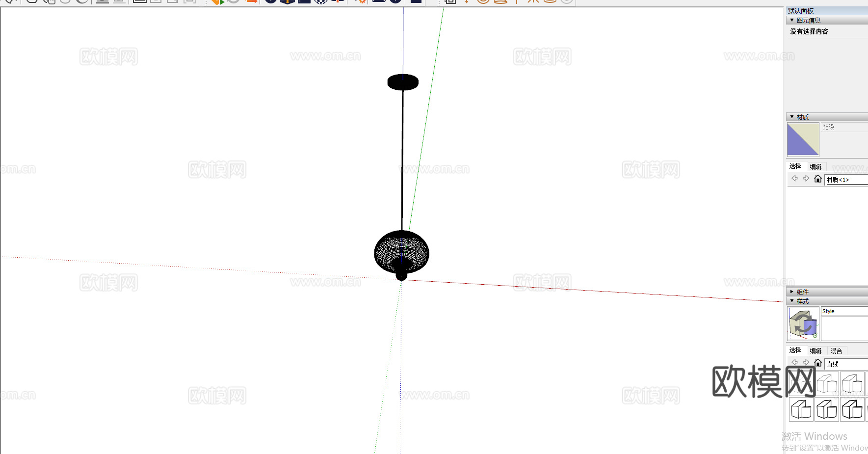Switch to the 编辑 tab in the 材质 panel
868x454 pixels.
[x=815, y=166]
